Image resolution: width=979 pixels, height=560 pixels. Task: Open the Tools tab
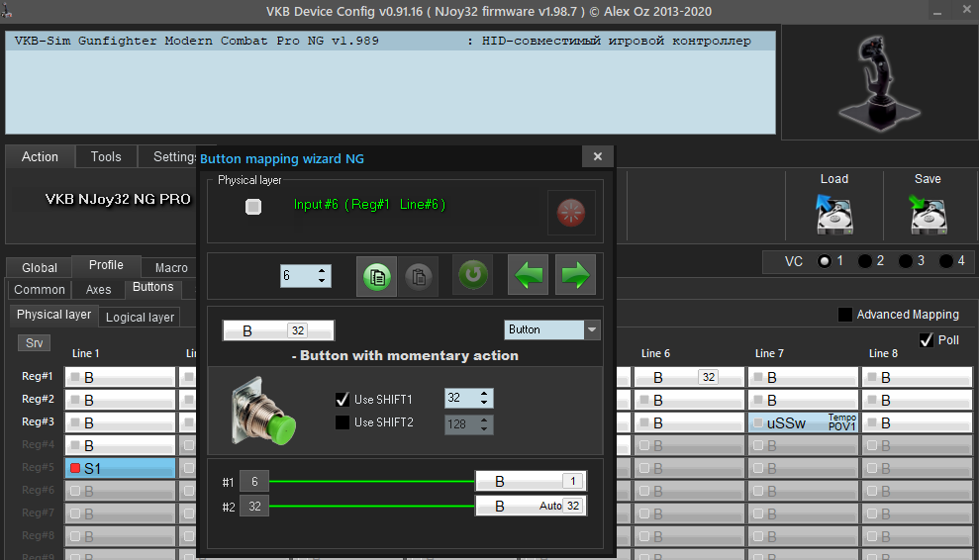coord(106,156)
